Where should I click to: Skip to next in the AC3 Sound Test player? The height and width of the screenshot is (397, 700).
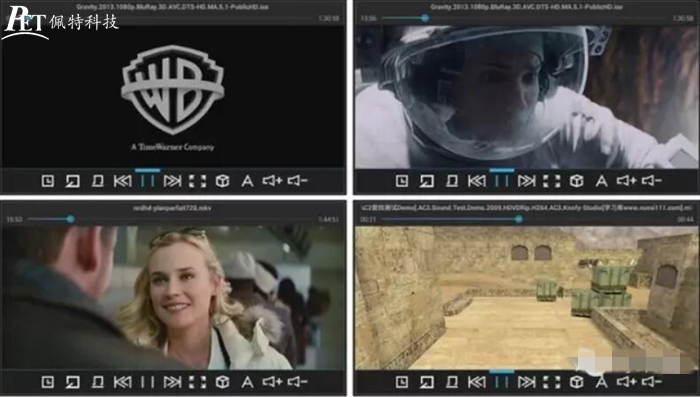[527, 382]
